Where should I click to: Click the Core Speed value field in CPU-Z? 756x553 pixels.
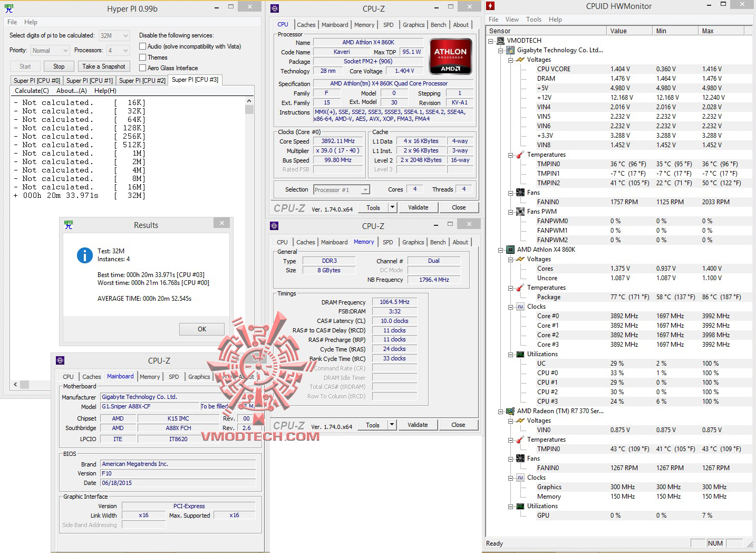pyautogui.click(x=338, y=141)
